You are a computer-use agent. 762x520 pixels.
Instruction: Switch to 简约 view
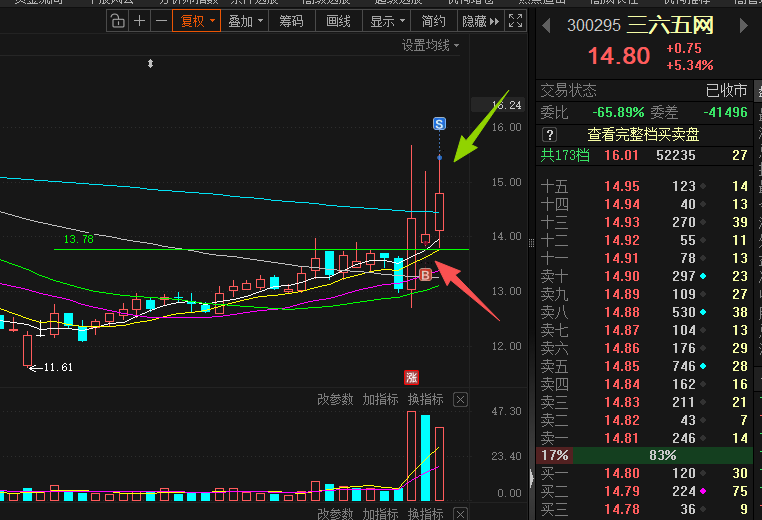433,21
